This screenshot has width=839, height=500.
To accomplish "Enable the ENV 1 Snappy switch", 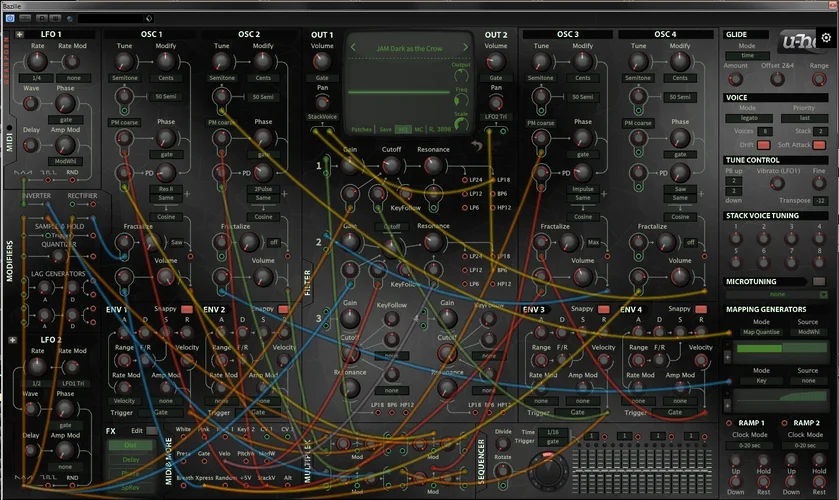I will coord(186,309).
